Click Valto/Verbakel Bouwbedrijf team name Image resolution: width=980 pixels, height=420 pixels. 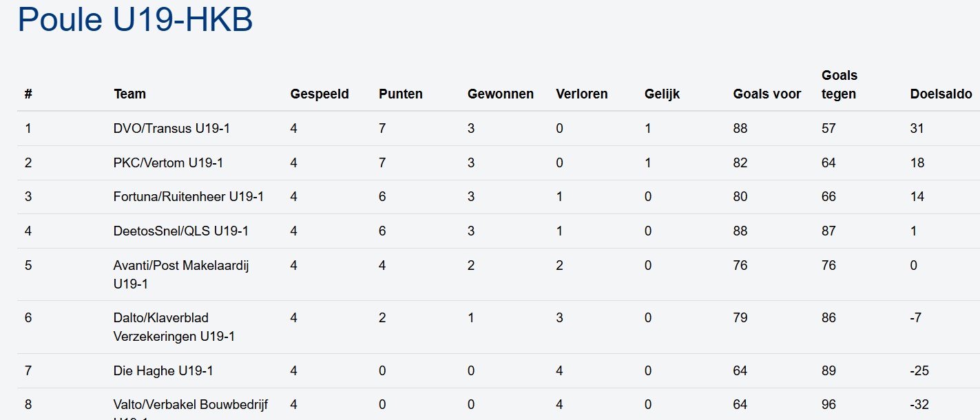(191, 406)
